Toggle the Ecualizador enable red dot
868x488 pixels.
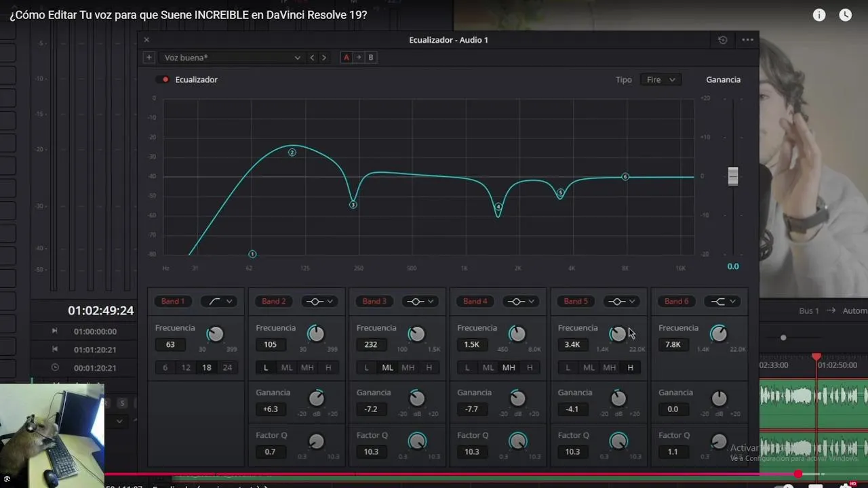(165, 79)
